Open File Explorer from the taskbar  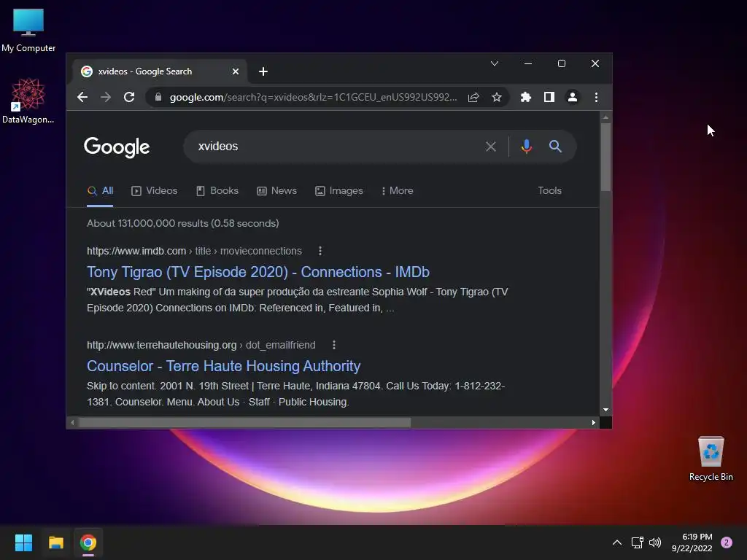click(x=56, y=542)
